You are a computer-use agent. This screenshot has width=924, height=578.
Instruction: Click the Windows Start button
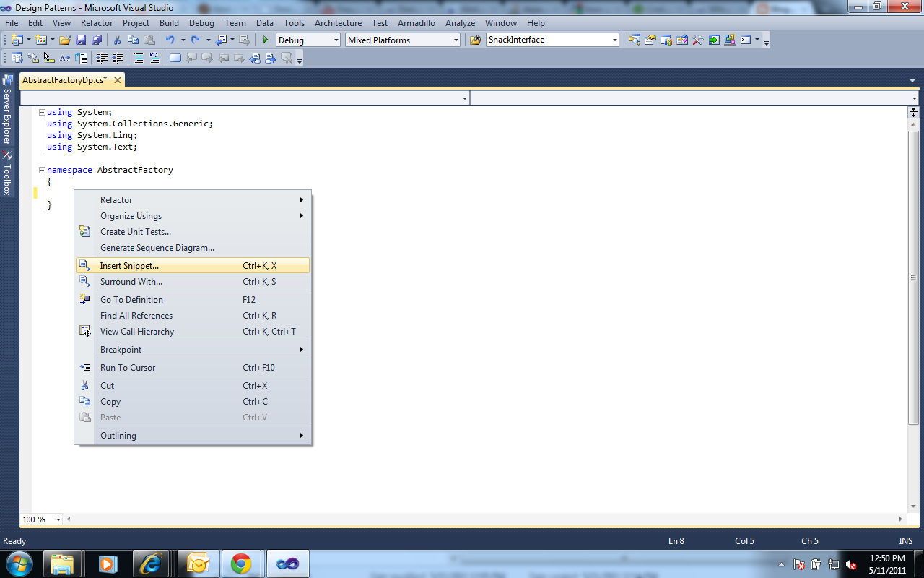(19, 564)
